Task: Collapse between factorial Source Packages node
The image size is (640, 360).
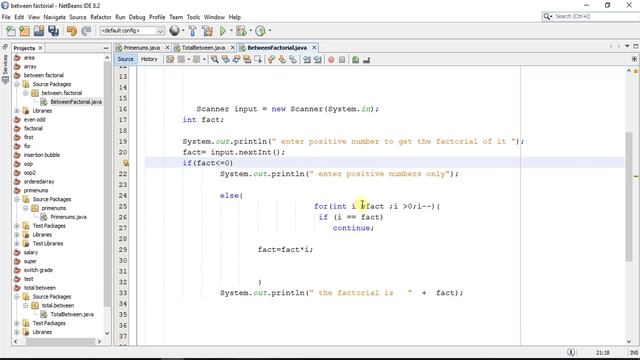Action: click(17, 84)
